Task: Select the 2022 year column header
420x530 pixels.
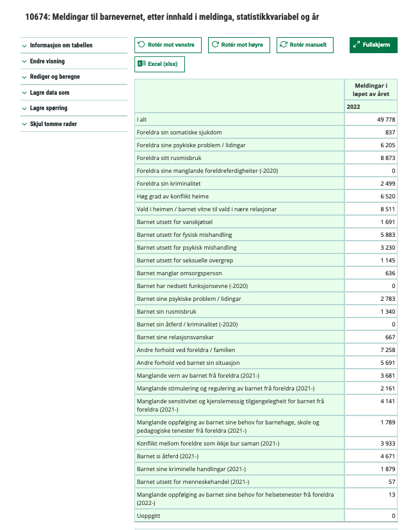Action: coord(353,107)
